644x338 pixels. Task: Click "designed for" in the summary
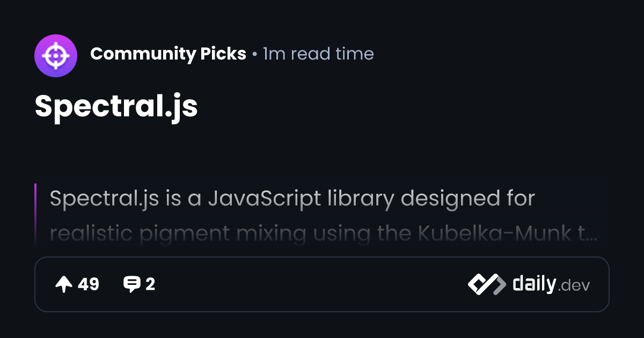[468, 199]
